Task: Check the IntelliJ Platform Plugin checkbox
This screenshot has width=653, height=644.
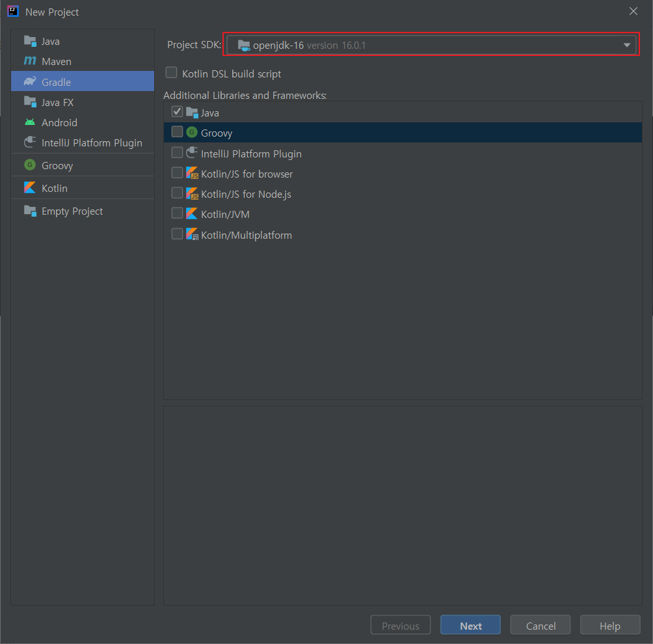Action: (178, 152)
